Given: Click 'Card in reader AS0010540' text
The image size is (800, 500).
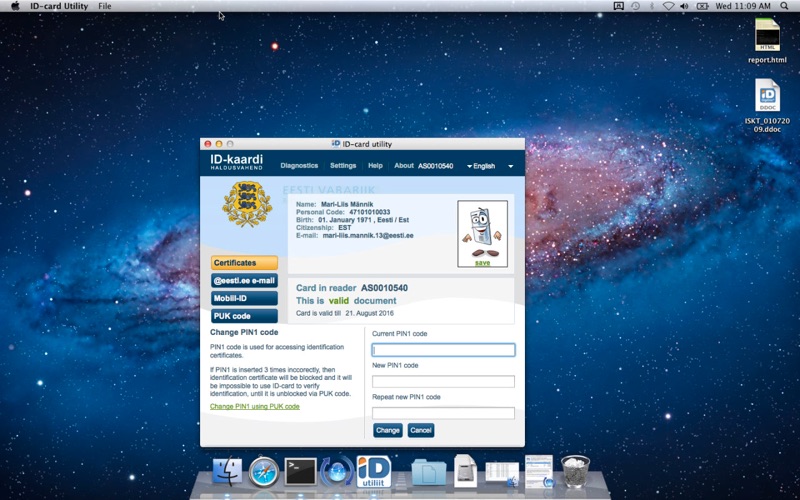Looking at the screenshot, I should click(352, 288).
